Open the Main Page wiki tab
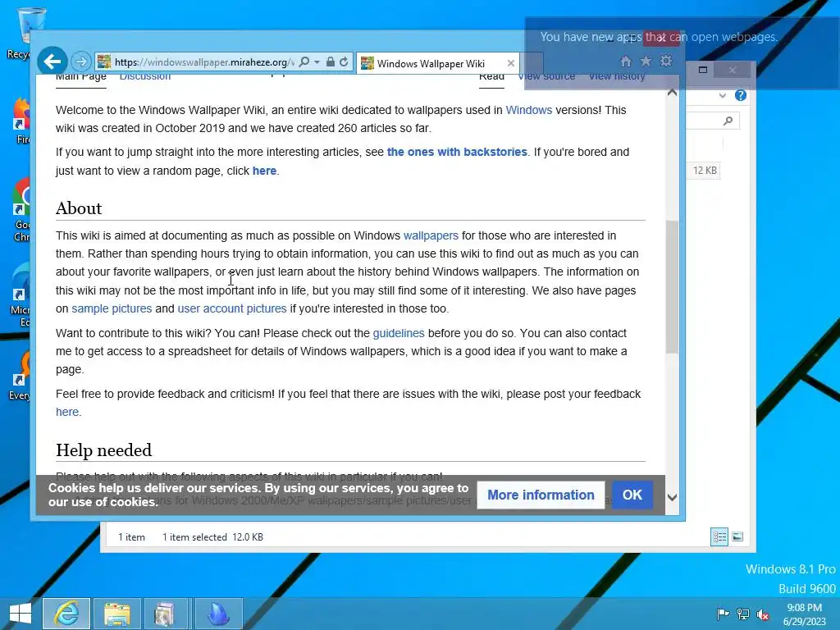The width and height of the screenshot is (840, 630). 81,76
